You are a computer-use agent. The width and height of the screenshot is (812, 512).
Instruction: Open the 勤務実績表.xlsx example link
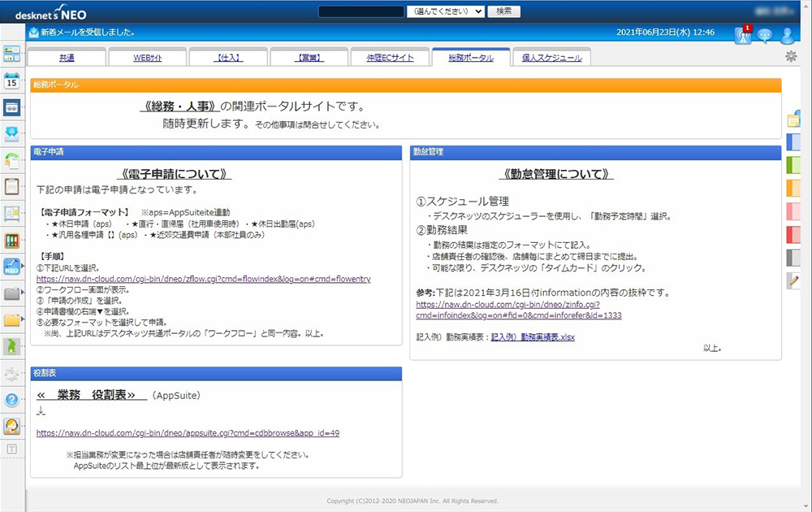coord(532,337)
